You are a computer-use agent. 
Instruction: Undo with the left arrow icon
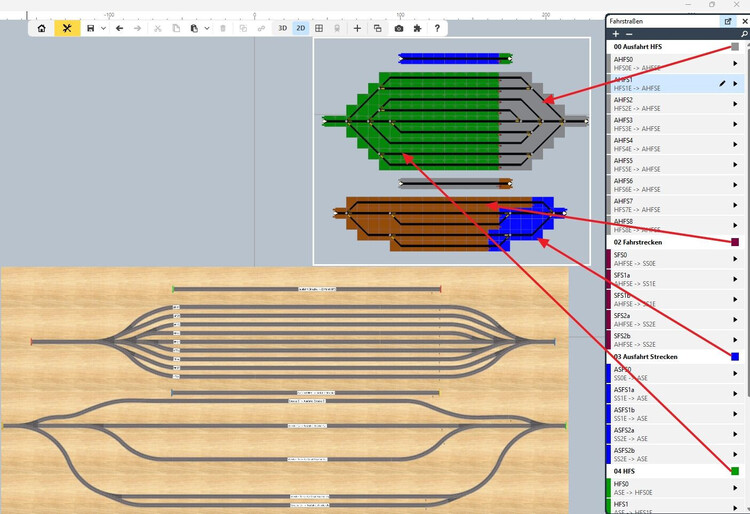[x=120, y=28]
